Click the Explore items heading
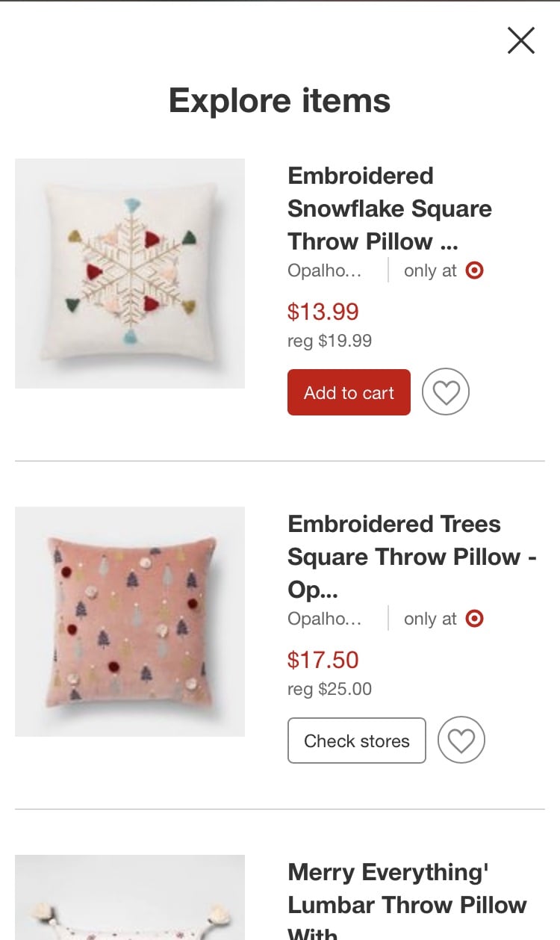 [x=279, y=100]
